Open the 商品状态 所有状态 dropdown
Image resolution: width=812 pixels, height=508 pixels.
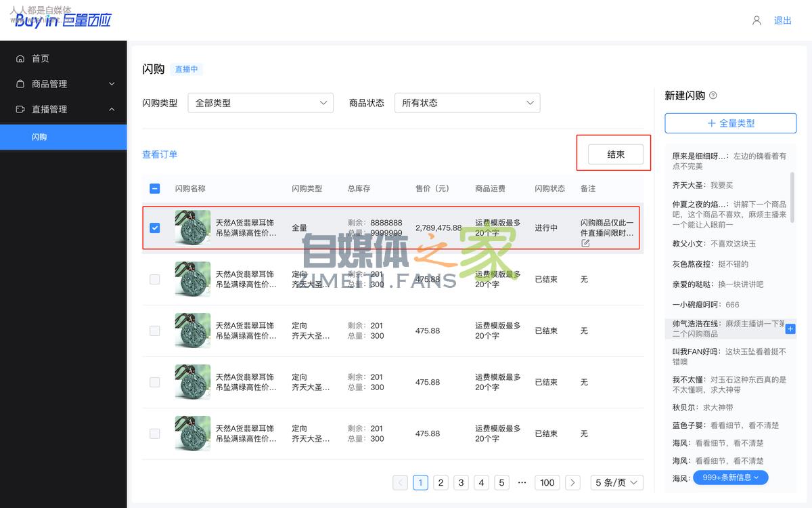coord(467,102)
